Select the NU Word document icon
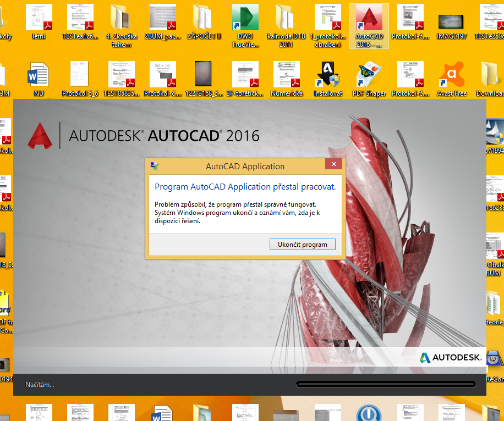 tap(39, 75)
